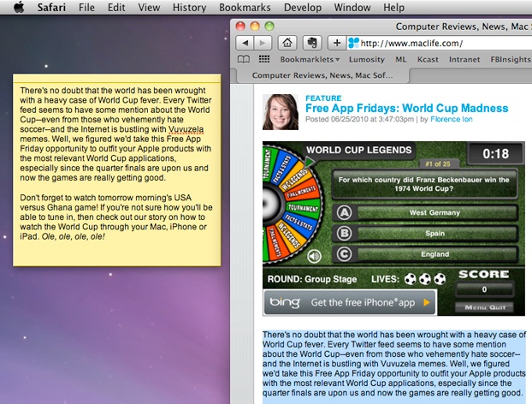This screenshot has width=532, height=404.
Task: Click the maclife.com favicon in address bar
Action: point(353,43)
